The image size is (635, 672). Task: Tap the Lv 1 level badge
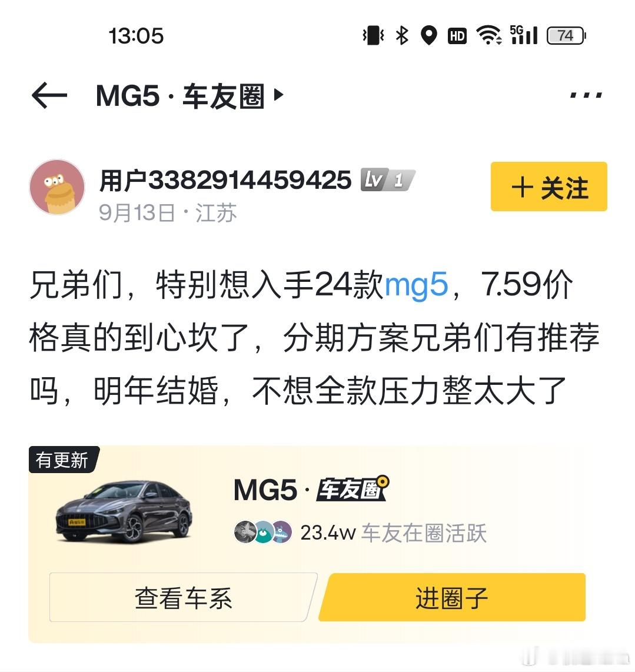click(x=387, y=179)
